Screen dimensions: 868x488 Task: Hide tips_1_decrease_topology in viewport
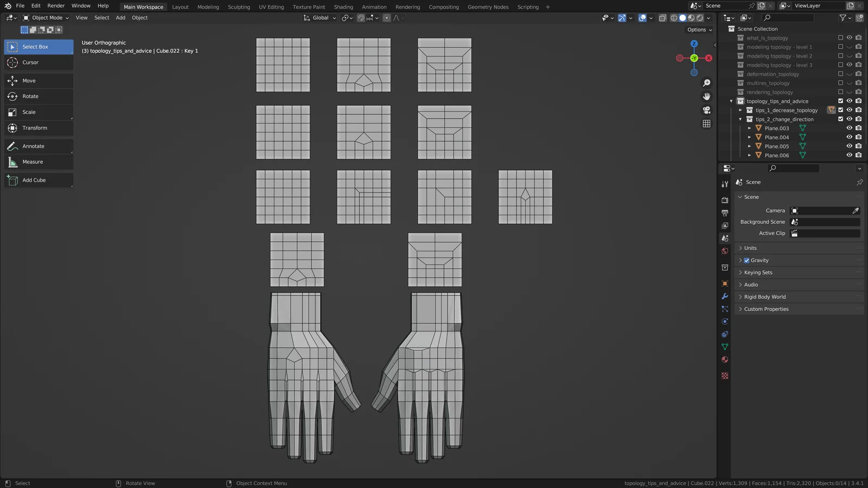[849, 110]
